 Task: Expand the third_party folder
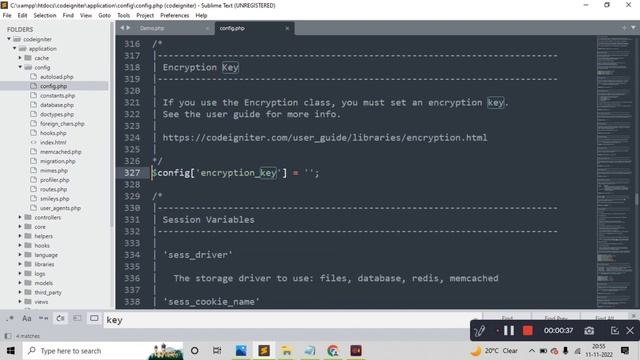(20, 292)
